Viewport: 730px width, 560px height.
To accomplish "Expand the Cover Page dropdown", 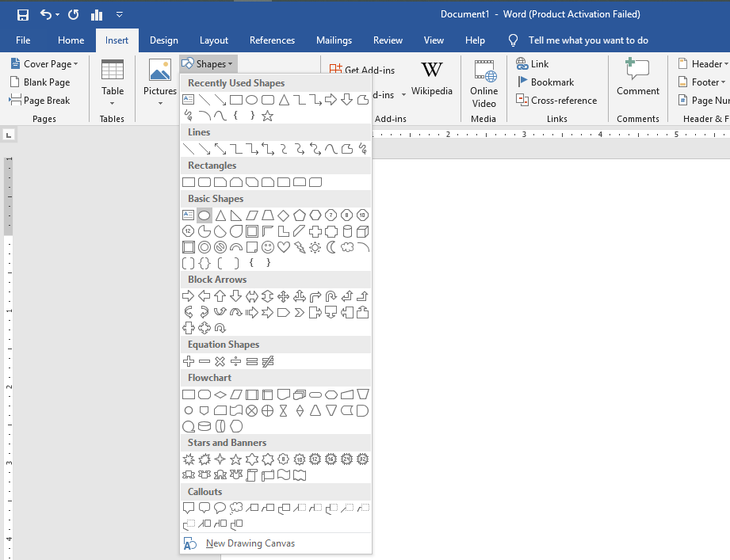I will pyautogui.click(x=75, y=63).
